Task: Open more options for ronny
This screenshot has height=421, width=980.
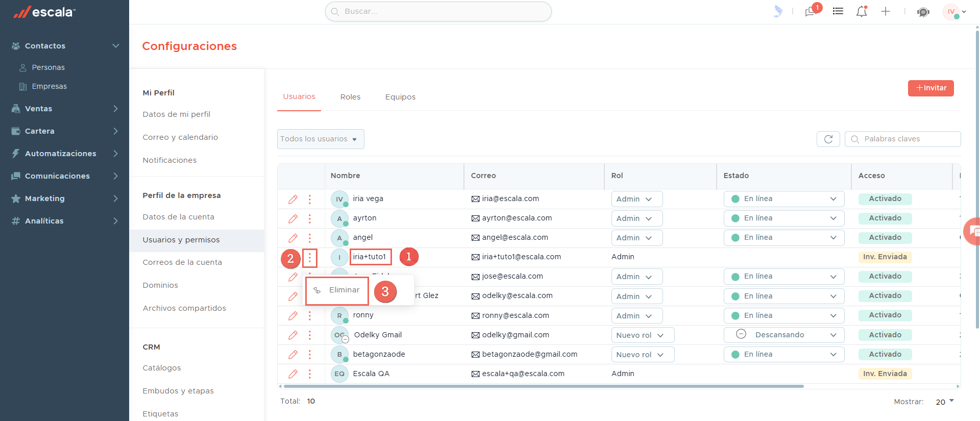Action: (x=310, y=315)
